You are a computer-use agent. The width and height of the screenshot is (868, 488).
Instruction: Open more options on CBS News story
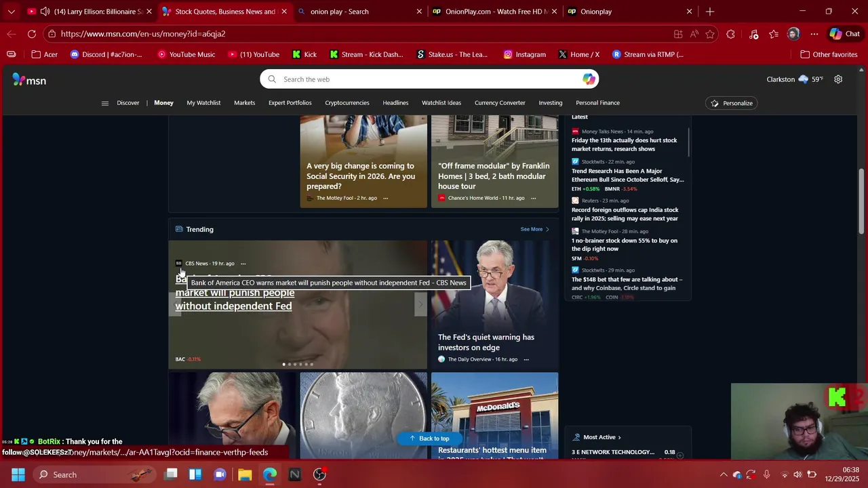click(x=243, y=264)
